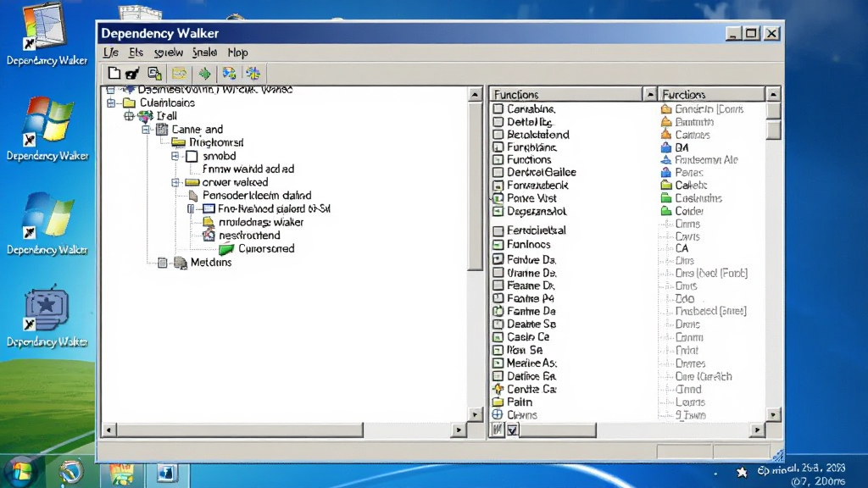Click the orange Gandrin folder icon
Screen dimensions: 868x488
click(x=666, y=109)
